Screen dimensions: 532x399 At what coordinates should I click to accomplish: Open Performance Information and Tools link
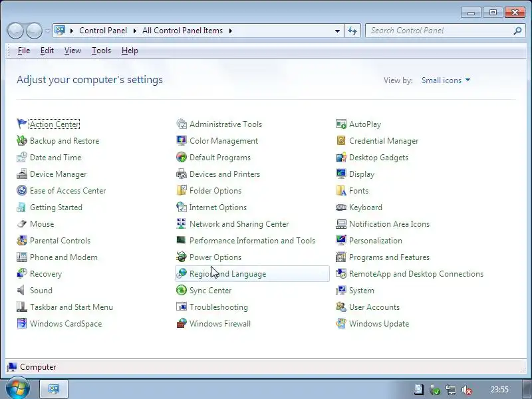point(252,241)
